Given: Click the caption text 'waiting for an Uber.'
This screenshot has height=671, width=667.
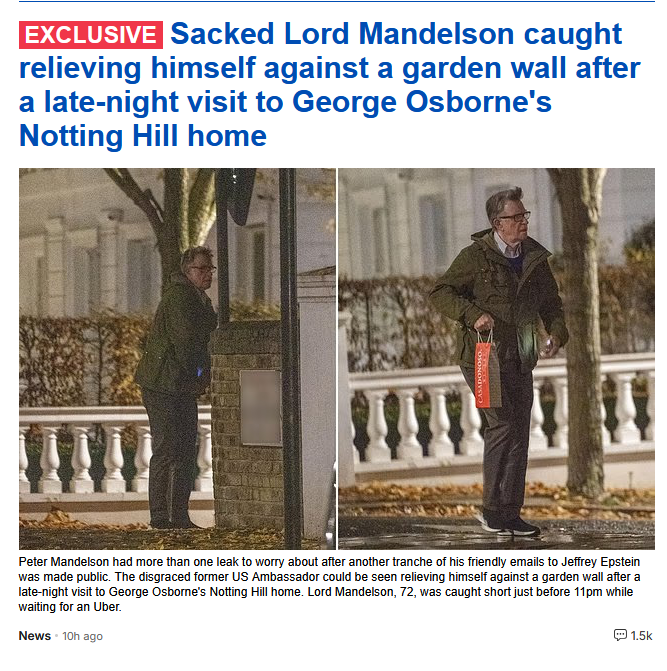Looking at the screenshot, I should 70,607.
